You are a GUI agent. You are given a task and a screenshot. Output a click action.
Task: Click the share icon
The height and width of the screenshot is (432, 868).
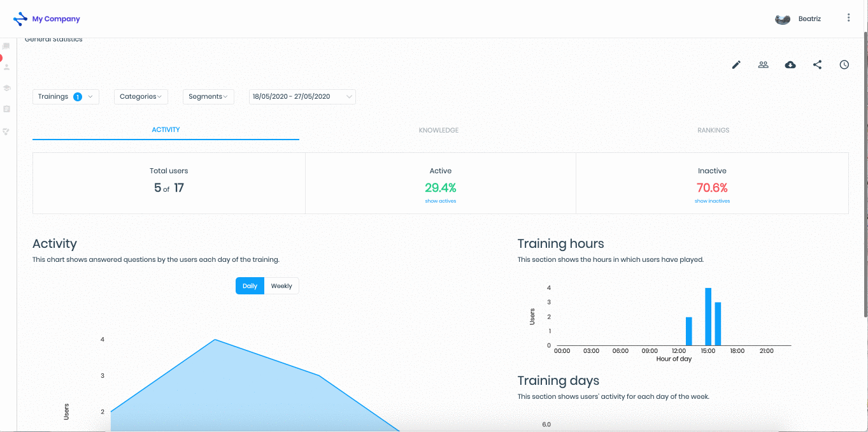tap(817, 64)
